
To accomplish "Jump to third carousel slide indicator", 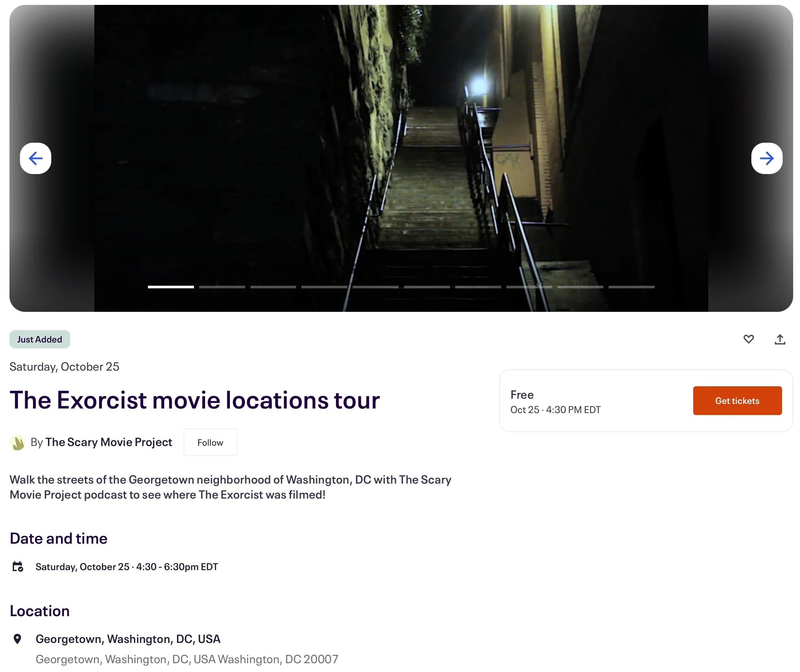I will pyautogui.click(x=273, y=287).
